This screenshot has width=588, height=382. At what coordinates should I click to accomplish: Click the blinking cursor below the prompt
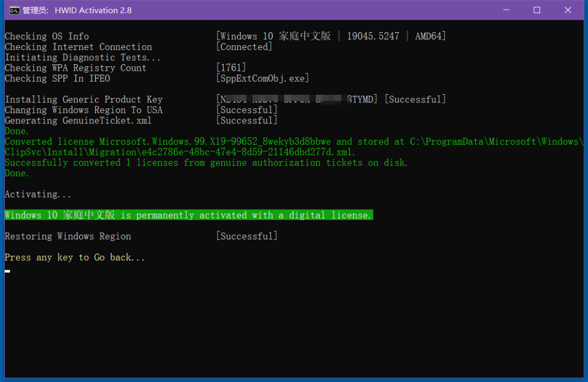(8, 270)
